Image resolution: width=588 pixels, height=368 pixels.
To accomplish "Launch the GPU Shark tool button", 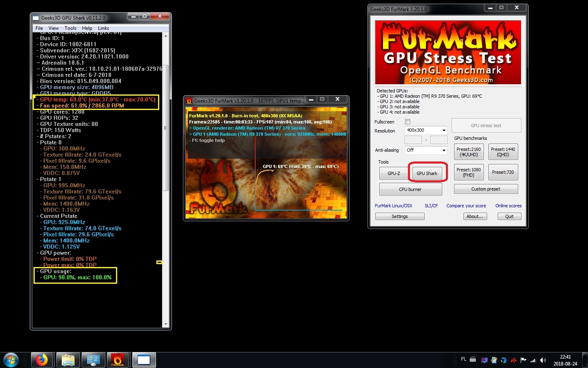I will tap(427, 173).
